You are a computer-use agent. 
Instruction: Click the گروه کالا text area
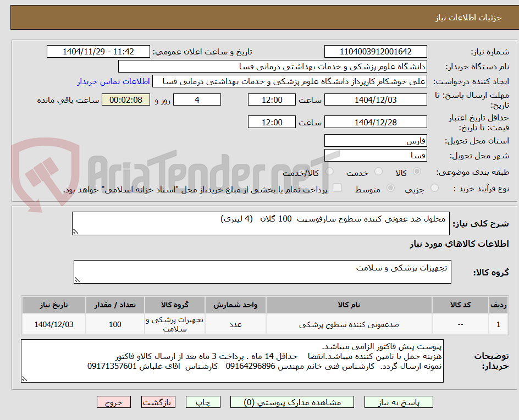[x=262, y=272]
